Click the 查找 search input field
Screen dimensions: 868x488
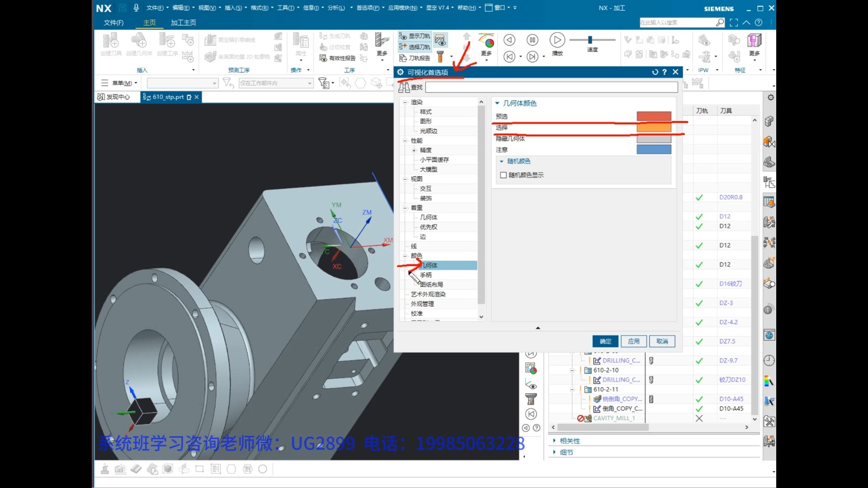click(551, 87)
